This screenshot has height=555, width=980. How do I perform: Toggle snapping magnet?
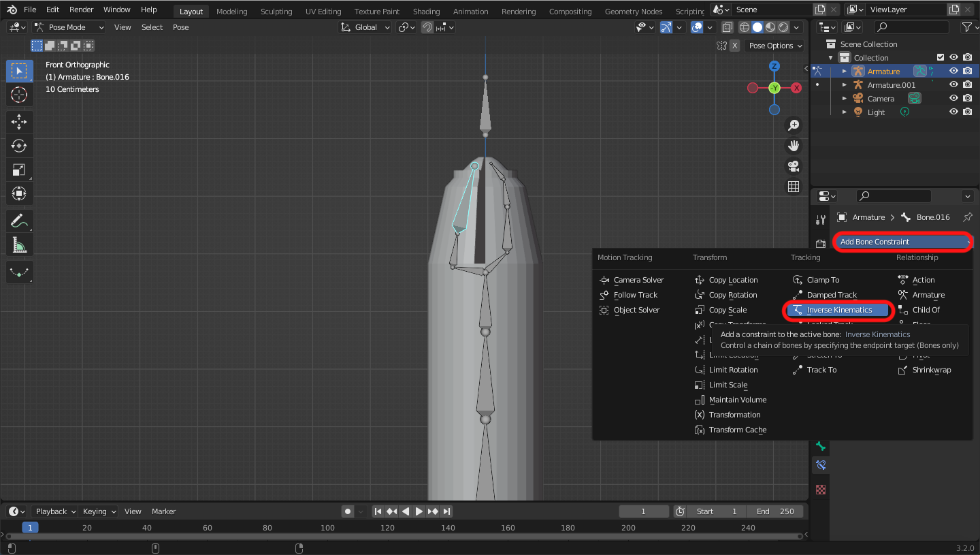tap(427, 27)
